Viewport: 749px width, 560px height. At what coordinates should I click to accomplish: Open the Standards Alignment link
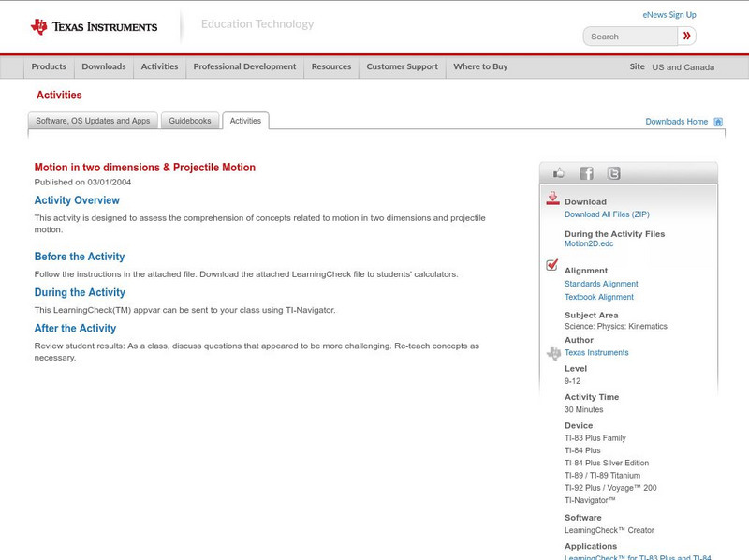click(601, 284)
